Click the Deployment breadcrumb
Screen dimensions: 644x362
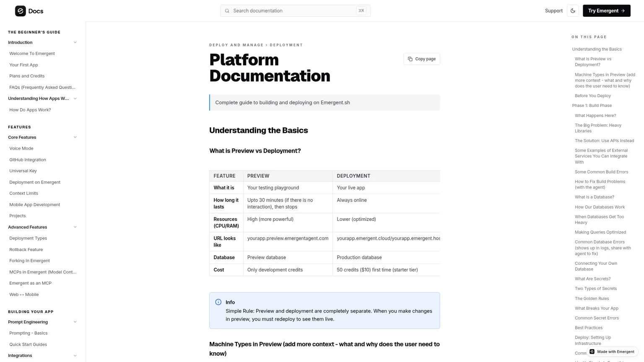point(286,45)
